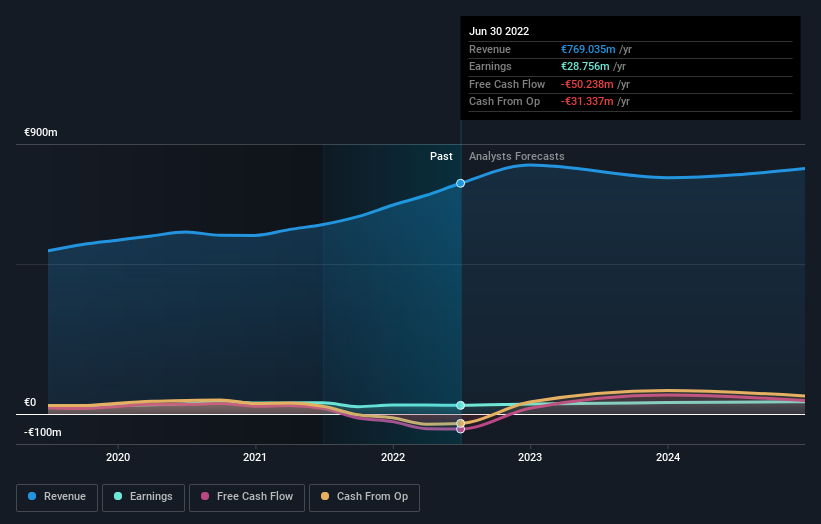Click the €900m y-axis label
This screenshot has width=821, height=524.
[x=40, y=132]
